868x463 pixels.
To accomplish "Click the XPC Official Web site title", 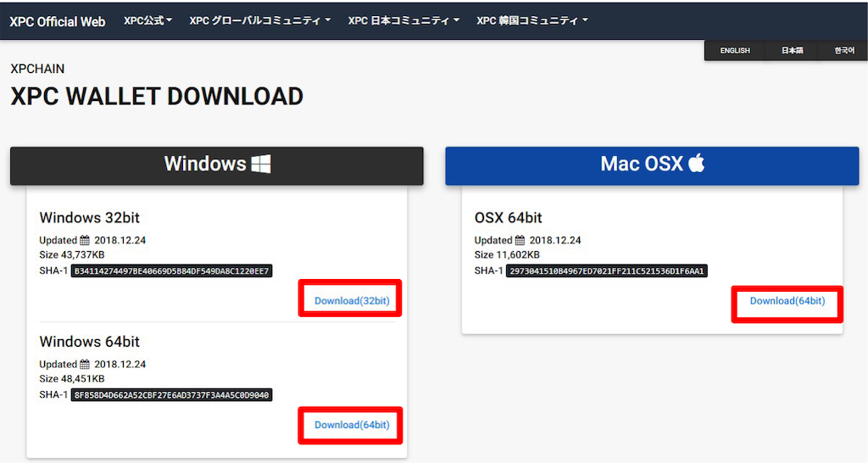I will pyautogui.click(x=58, y=21).
